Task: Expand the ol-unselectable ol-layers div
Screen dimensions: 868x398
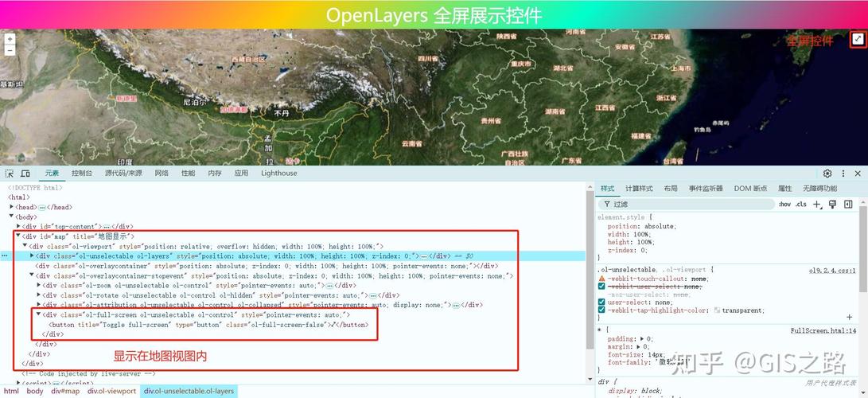Action: [32, 256]
